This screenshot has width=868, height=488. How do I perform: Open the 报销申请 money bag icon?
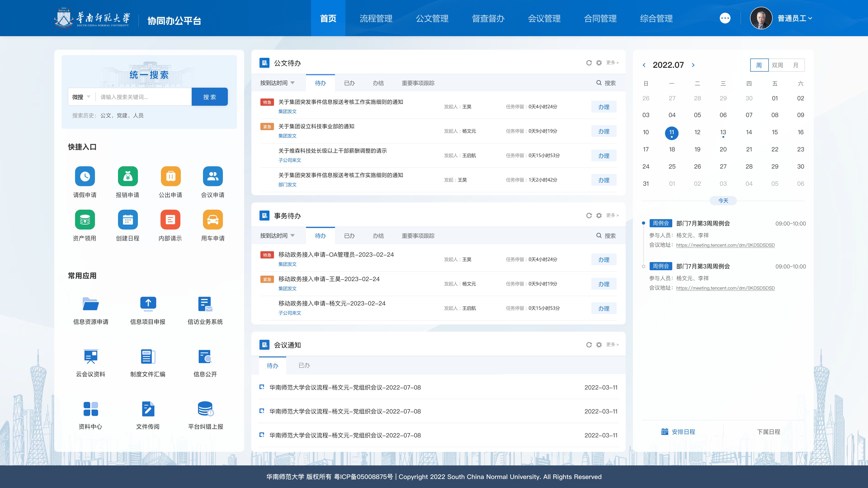[128, 176]
